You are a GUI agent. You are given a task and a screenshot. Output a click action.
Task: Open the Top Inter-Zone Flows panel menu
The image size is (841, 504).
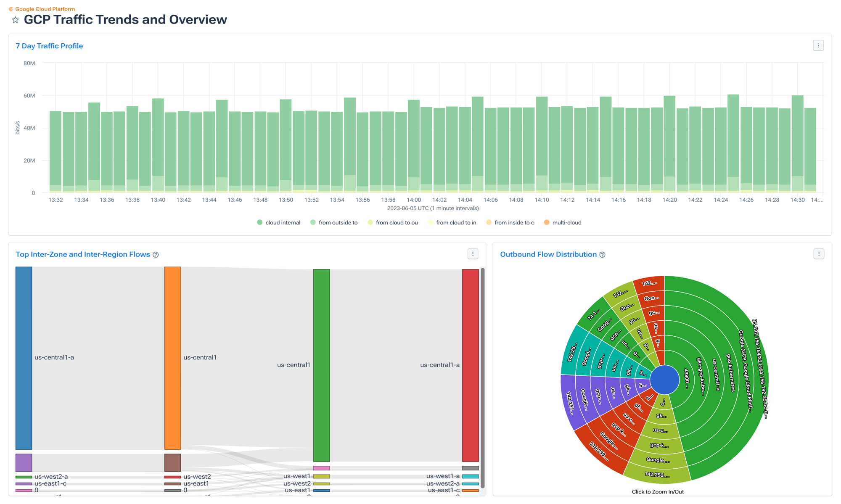coord(472,253)
